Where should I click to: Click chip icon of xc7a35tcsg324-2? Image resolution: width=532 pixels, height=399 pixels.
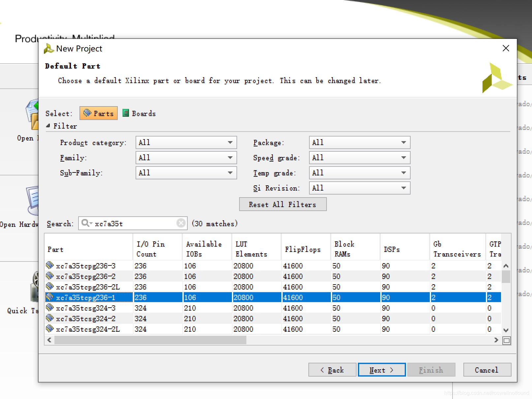(x=50, y=318)
